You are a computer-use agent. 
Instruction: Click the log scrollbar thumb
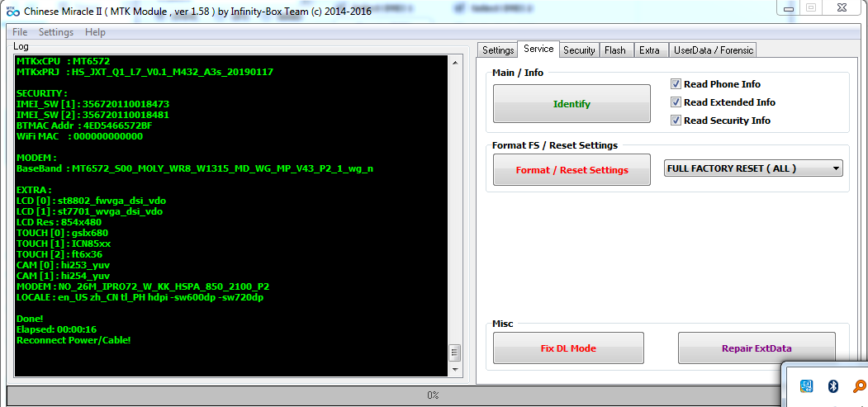click(x=455, y=353)
